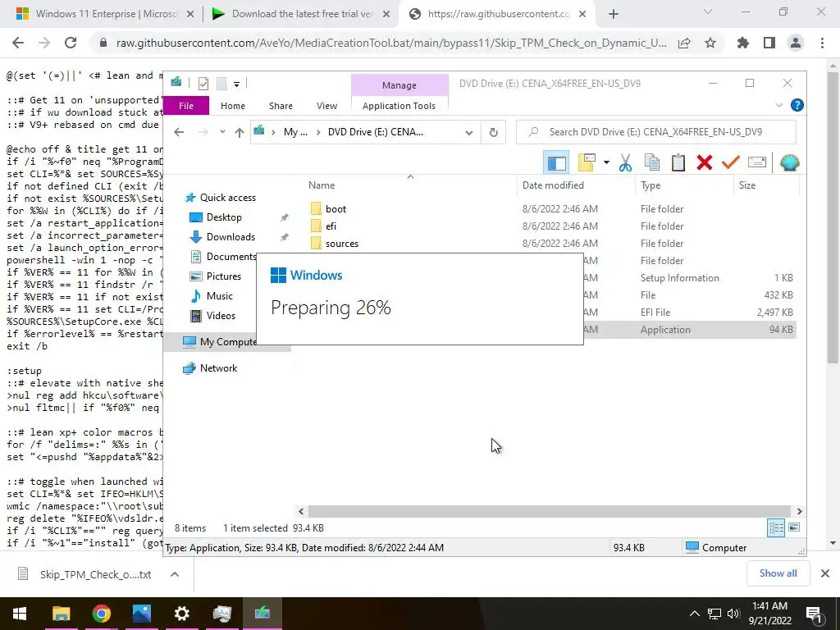Copy selection with the copy icon
Image resolution: width=840 pixels, height=630 pixels.
(652, 162)
